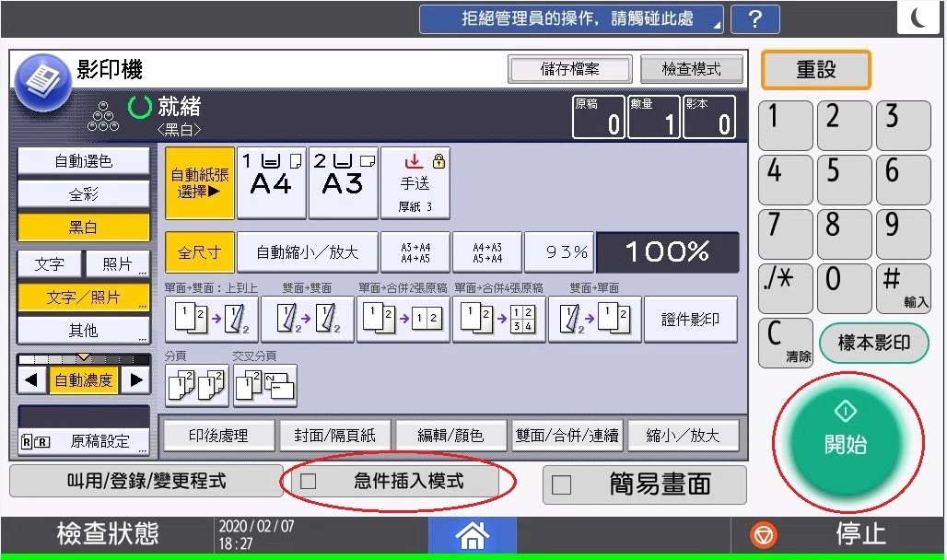947x560 pixels.
Task: Tap the moon night-mode icon top right
Action: tap(918, 16)
